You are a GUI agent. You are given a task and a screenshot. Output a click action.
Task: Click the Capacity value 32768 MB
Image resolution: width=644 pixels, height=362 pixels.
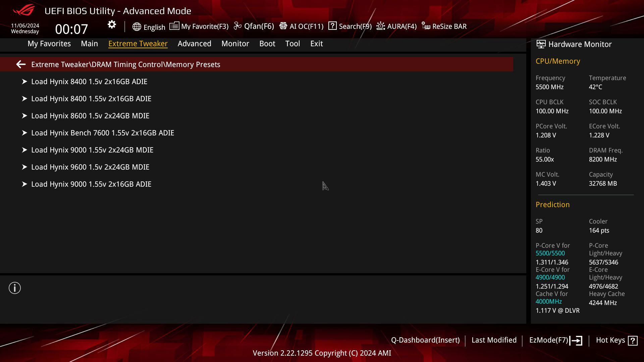tap(603, 183)
